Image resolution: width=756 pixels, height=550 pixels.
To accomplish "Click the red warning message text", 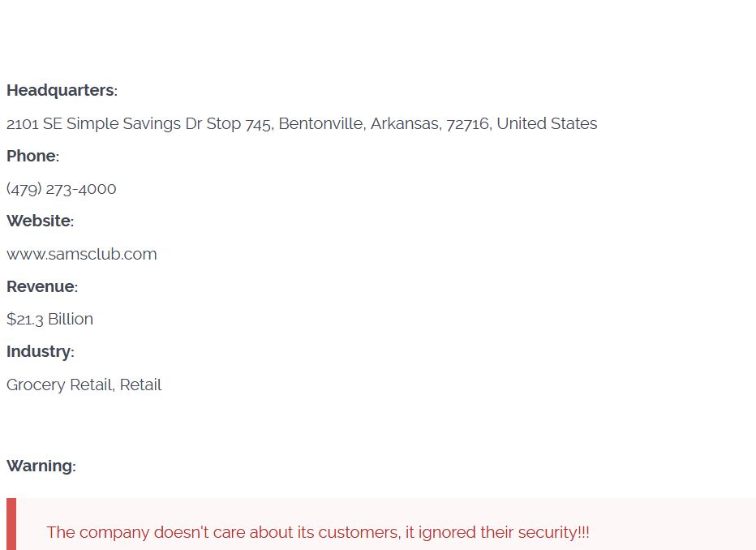I will [318, 532].
